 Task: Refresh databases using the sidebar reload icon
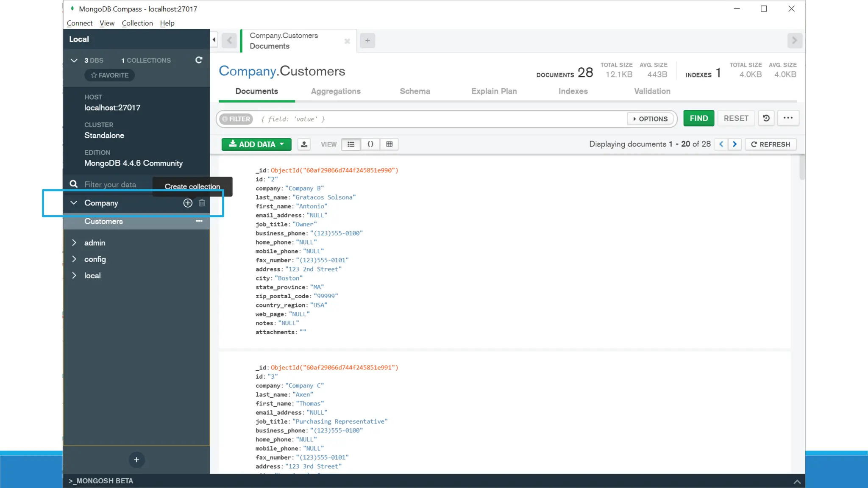(x=199, y=60)
